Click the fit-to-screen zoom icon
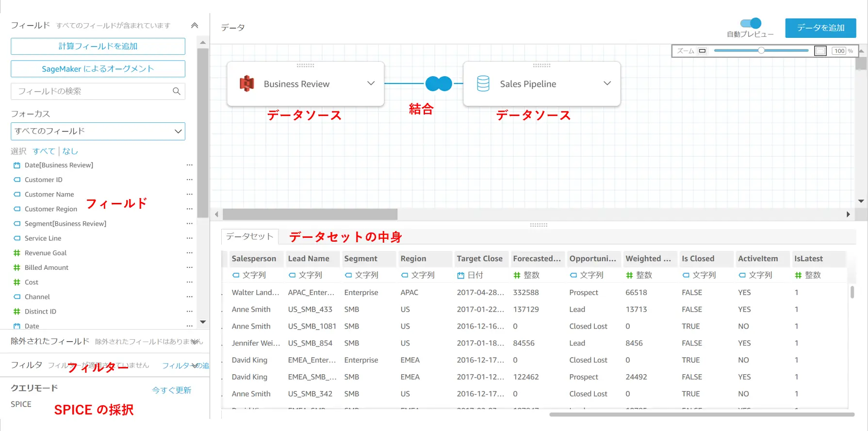This screenshot has width=868, height=431. (x=820, y=51)
